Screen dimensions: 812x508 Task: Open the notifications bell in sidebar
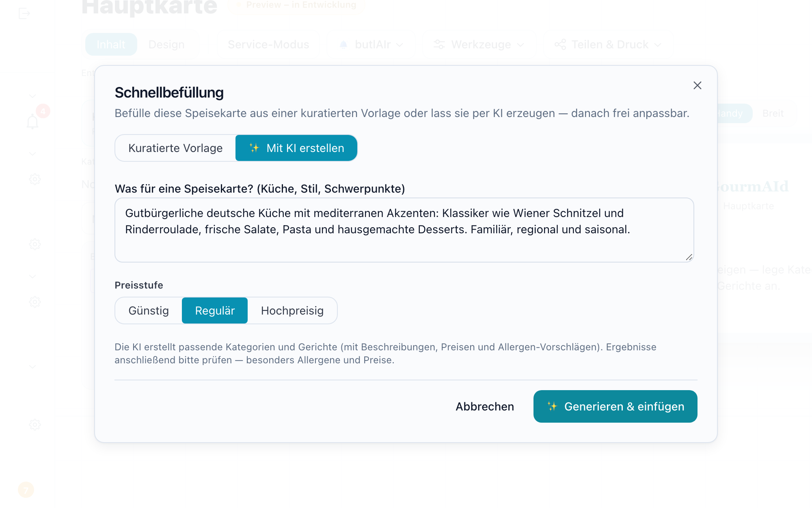click(32, 122)
